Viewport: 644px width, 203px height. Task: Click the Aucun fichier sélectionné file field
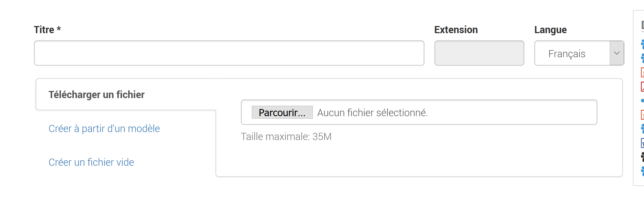pos(372,113)
